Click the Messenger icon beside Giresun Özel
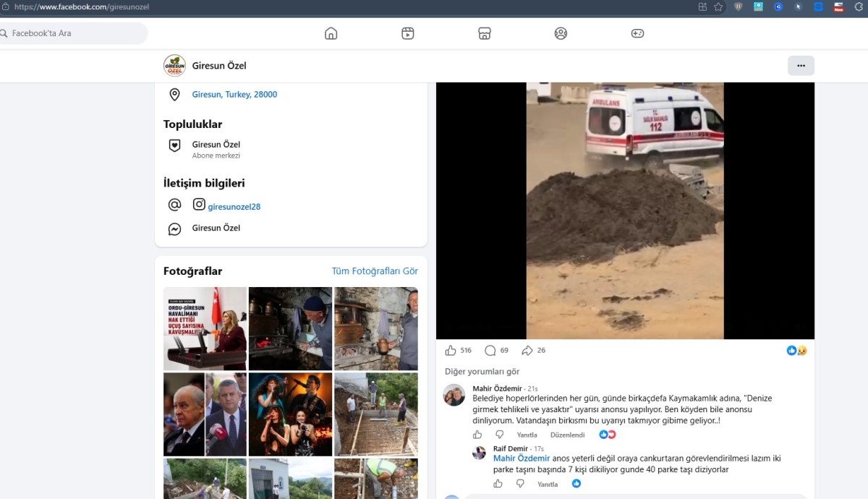Viewport: 868px width, 499px height. pyautogui.click(x=174, y=229)
